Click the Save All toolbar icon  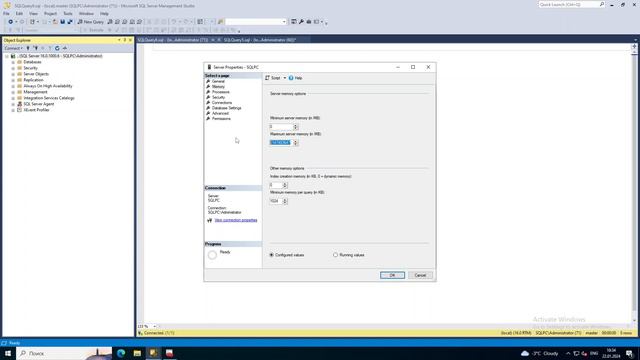(70, 22)
